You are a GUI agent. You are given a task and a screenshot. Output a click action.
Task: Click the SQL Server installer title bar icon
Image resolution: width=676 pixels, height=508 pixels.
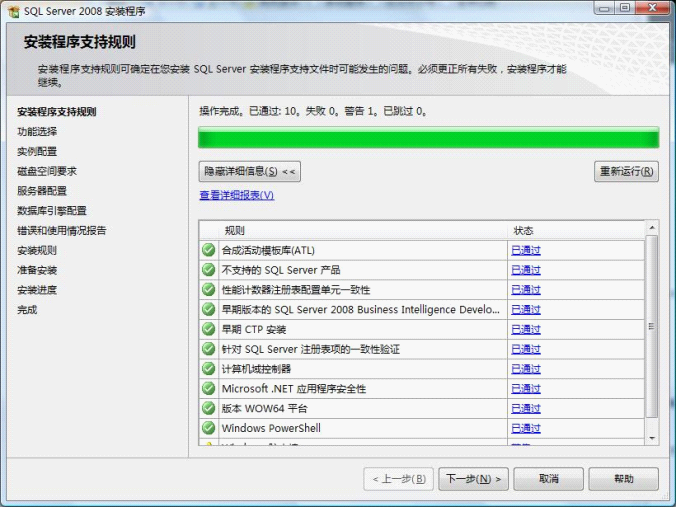(x=13, y=8)
